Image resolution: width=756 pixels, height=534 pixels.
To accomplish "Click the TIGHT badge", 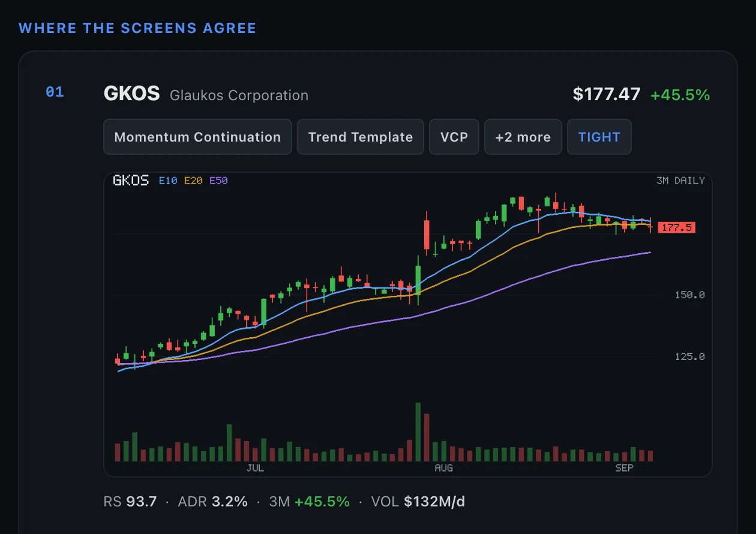I will point(599,137).
